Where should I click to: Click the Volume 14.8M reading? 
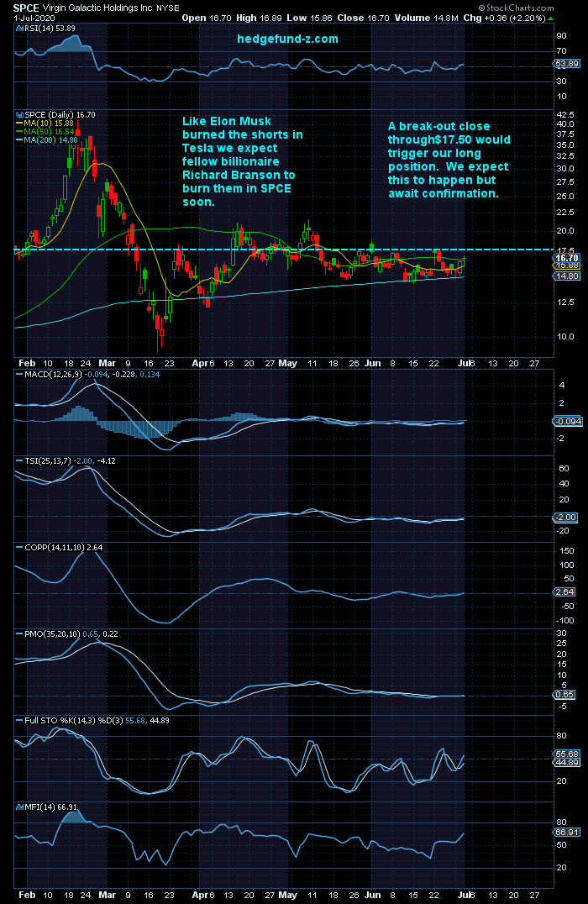(427, 18)
